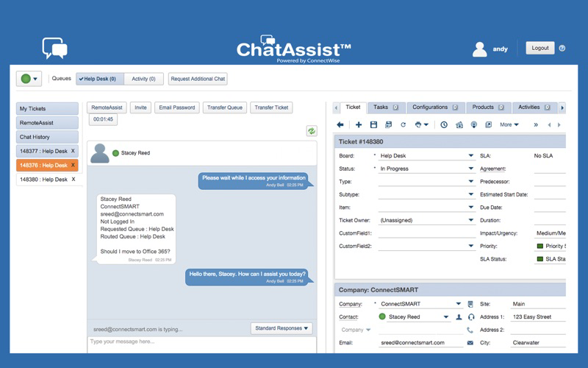The image size is (588, 368).
Task: Expand the CustomField2 dropdown
Action: pos(470,246)
